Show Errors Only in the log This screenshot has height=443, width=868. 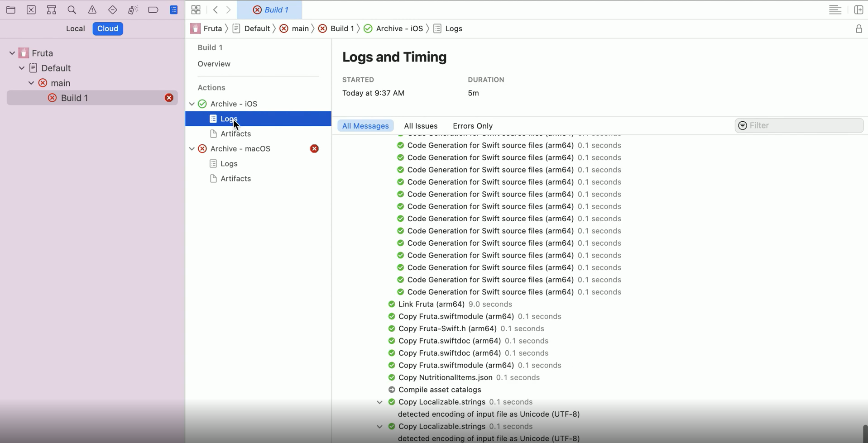tap(473, 126)
